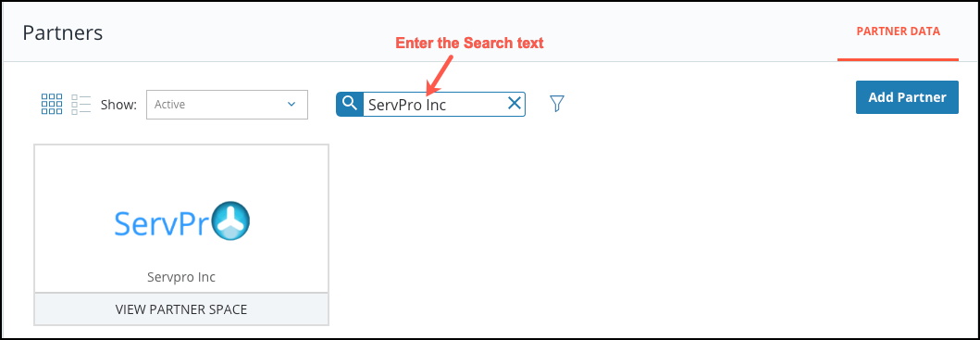Click the round propeller icon in the ServPro logo
Viewport: 980px width, 340px height.
(231, 221)
